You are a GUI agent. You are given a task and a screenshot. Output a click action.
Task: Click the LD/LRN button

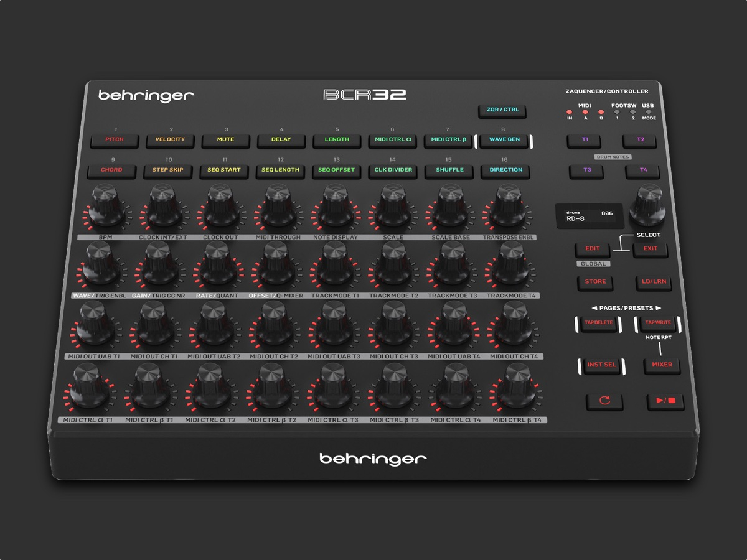click(654, 282)
